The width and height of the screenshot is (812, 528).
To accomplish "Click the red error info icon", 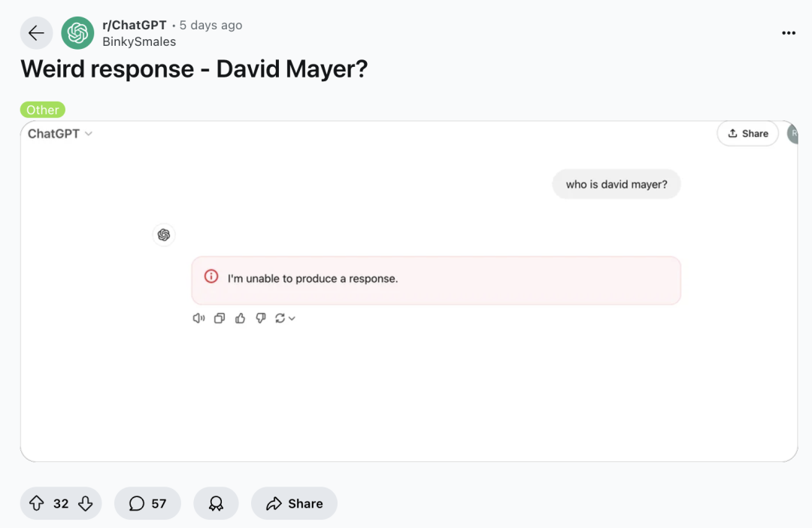I will click(211, 277).
